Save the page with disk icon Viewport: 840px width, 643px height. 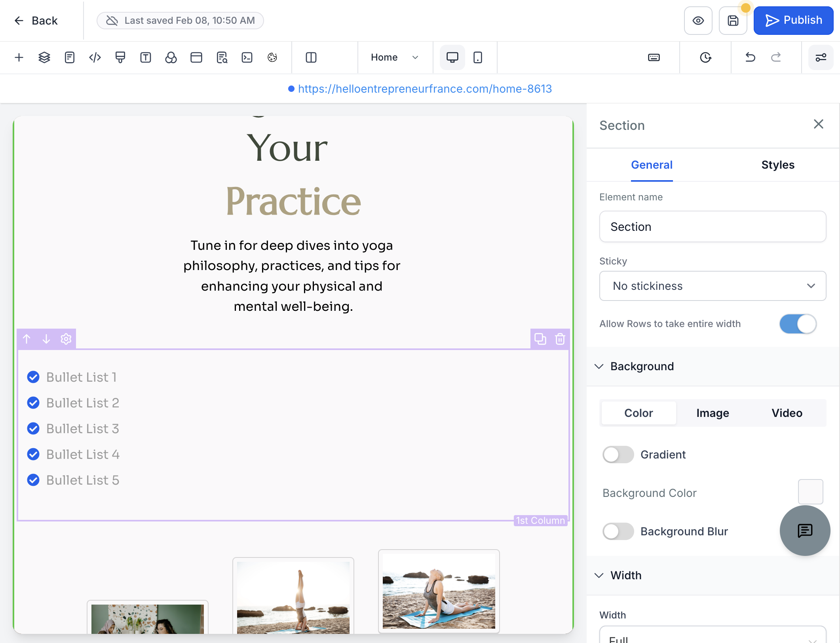point(733,21)
